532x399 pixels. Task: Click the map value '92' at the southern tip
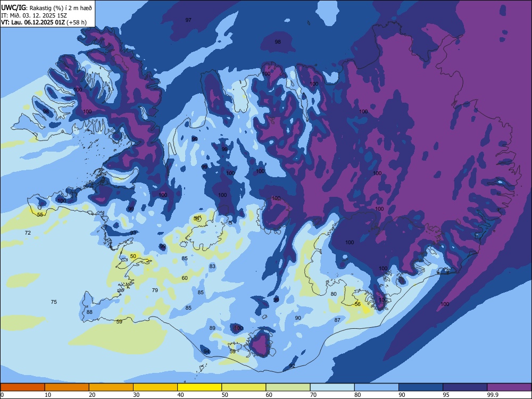point(292,365)
